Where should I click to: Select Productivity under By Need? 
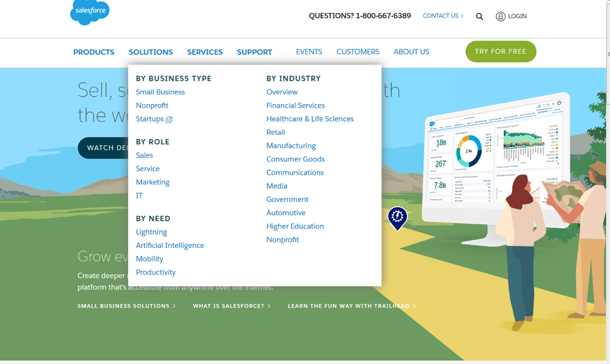click(155, 272)
